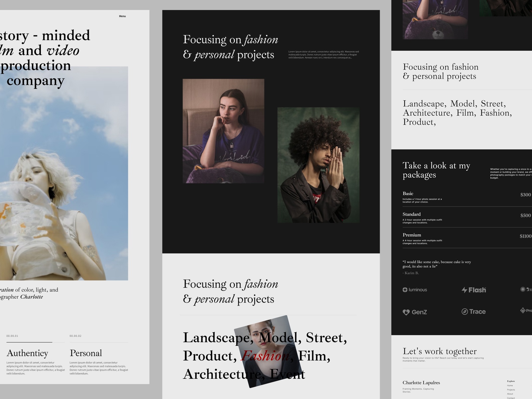Click the Charlotte Lapulres footer name
The height and width of the screenshot is (399, 532).
(x=421, y=383)
